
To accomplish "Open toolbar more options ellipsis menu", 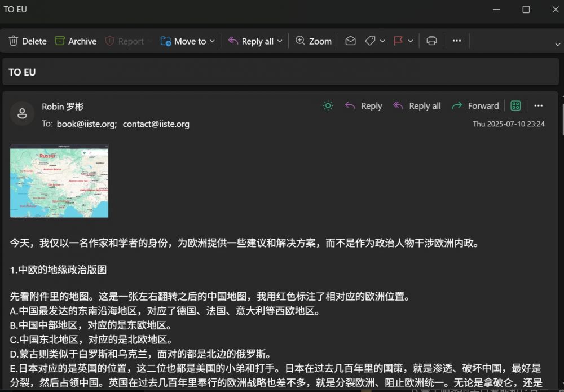I will (457, 41).
